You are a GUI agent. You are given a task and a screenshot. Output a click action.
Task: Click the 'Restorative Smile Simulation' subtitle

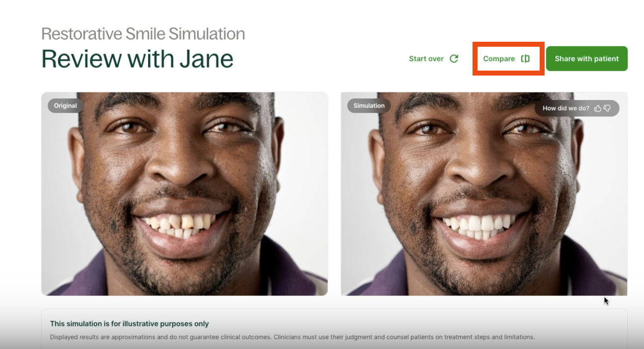click(x=143, y=34)
